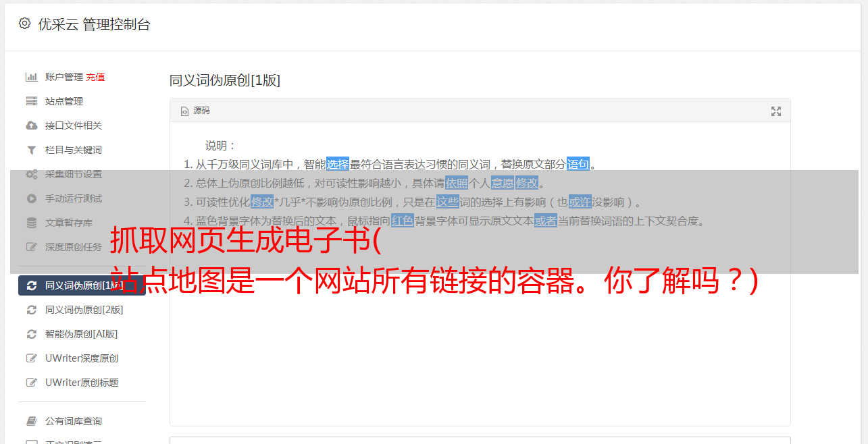Click the highlighted word 依照 in line two
The height and width of the screenshot is (444, 868).
pyautogui.click(x=457, y=183)
